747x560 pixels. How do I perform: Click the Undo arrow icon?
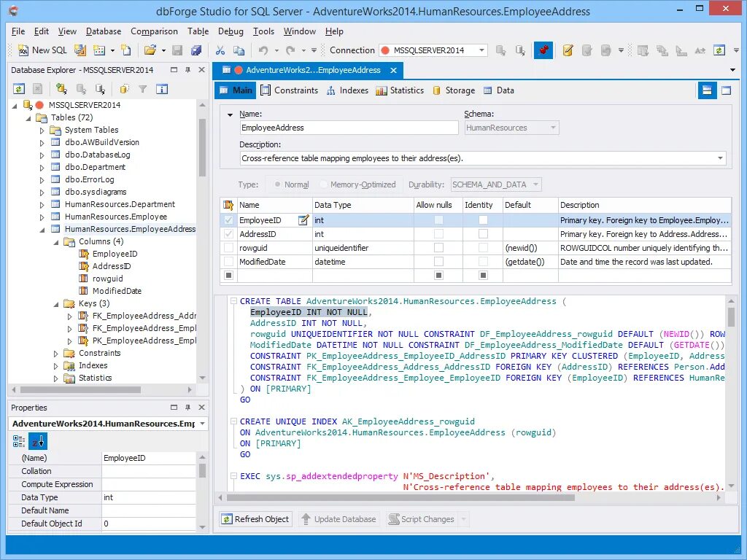click(263, 50)
